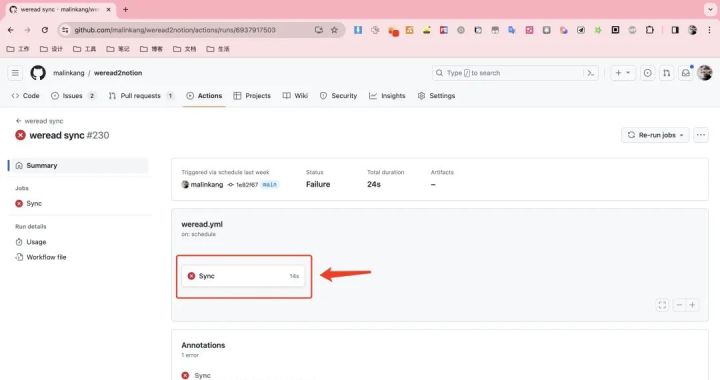The image size is (720, 380).
Task: Open the pull requests icon in header
Action: [666, 73]
